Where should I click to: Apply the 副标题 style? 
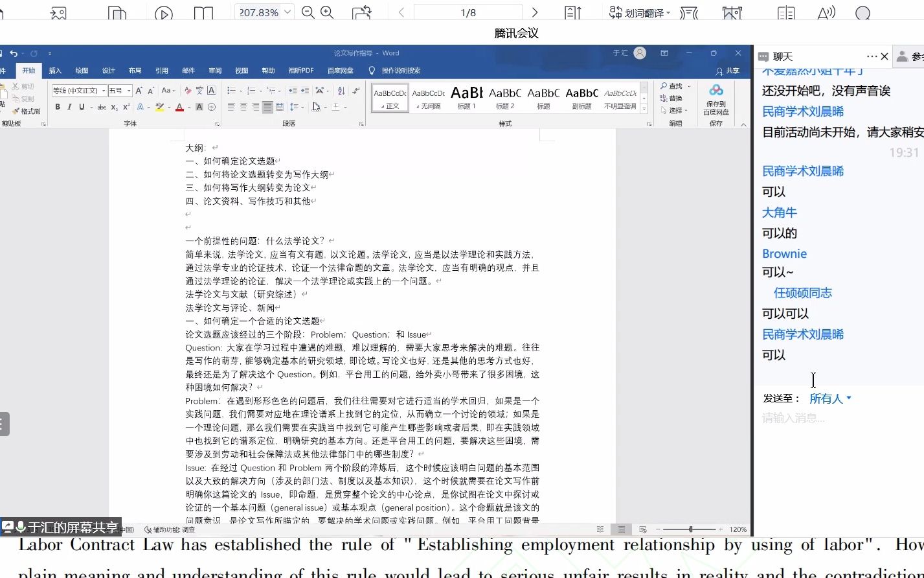click(581, 98)
